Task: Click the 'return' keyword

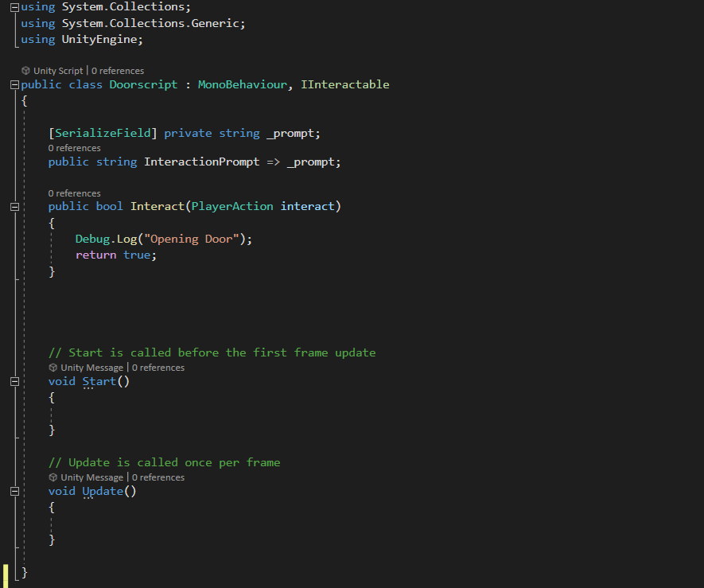Action: click(x=96, y=255)
